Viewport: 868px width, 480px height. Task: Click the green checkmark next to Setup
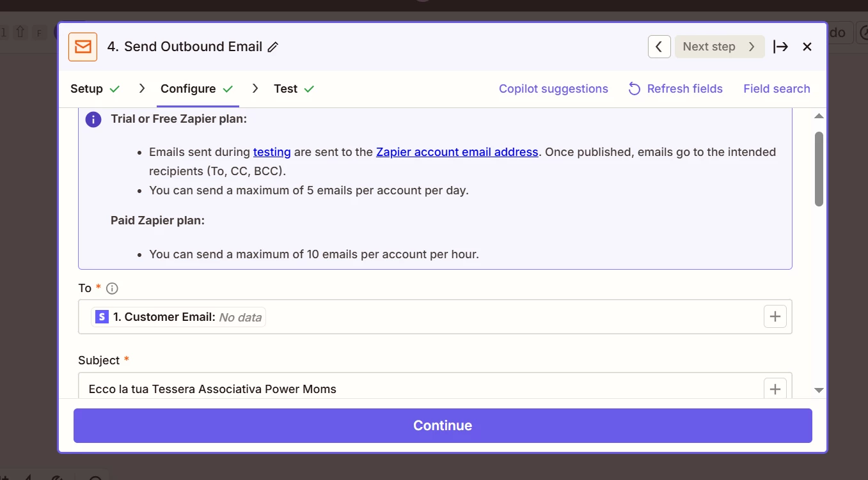(x=115, y=89)
